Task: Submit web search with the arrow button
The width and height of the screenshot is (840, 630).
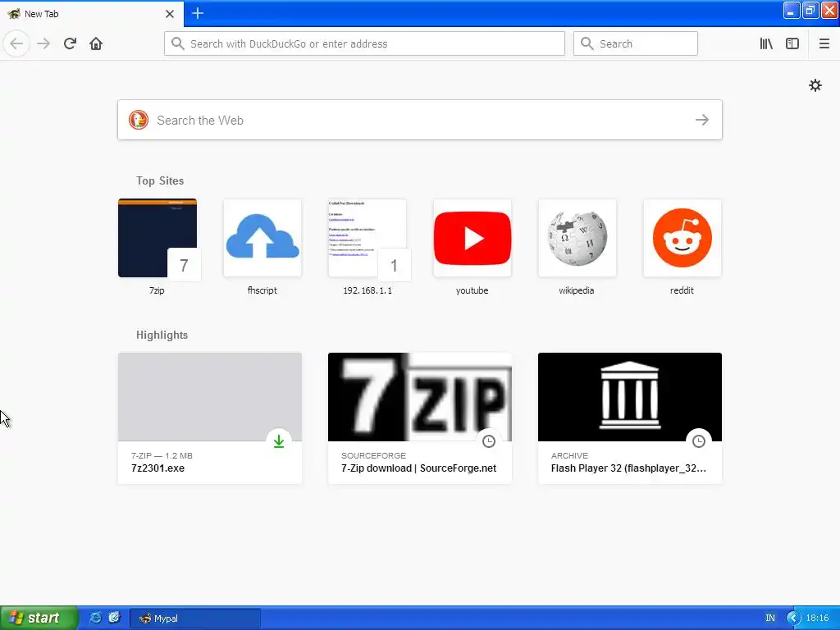Action: 702,120
